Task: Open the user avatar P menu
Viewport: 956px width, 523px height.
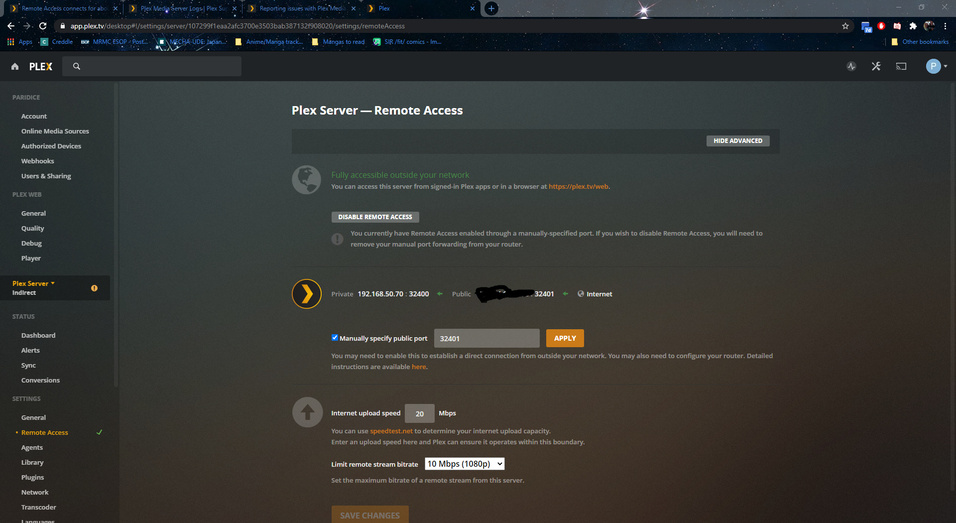Action: click(933, 66)
